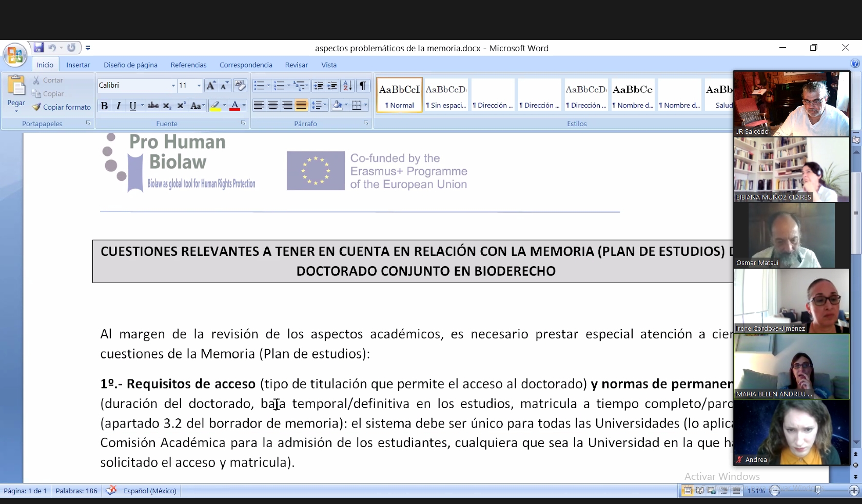This screenshot has height=504, width=862.
Task: Click the Palabras: 186 word count
Action: (76, 491)
